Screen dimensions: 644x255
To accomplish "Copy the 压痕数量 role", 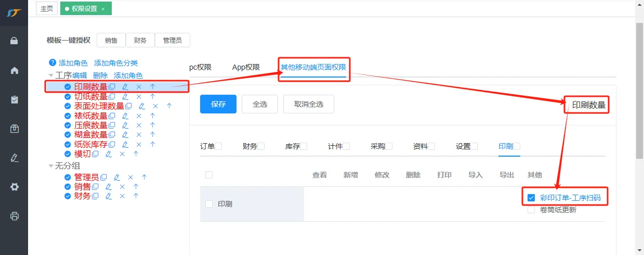I will [112, 125].
